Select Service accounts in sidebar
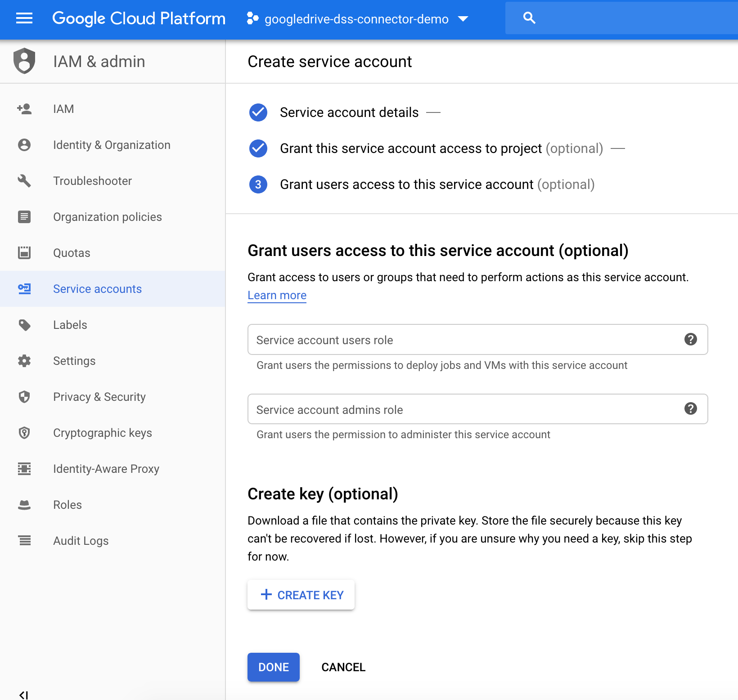 pos(112,289)
